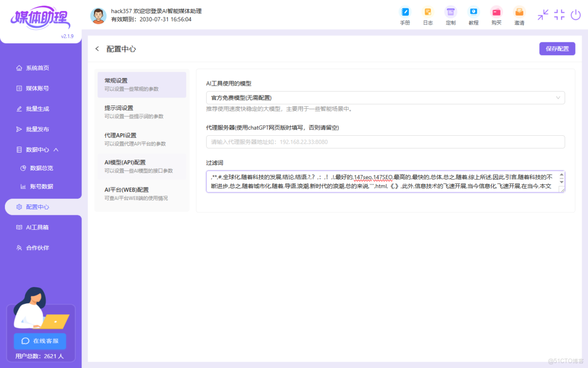Start a chat via 在线客服
Image resolution: width=588 pixels, height=368 pixels.
click(x=39, y=341)
